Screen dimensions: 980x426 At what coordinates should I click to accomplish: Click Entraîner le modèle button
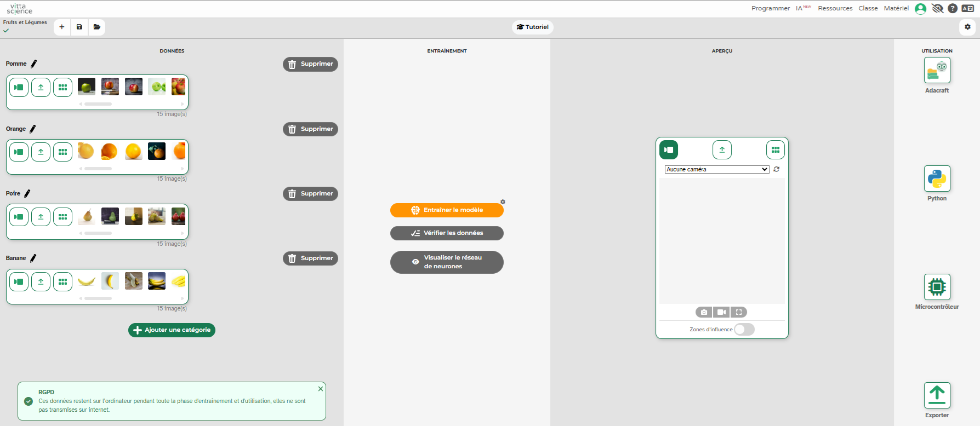coord(447,210)
